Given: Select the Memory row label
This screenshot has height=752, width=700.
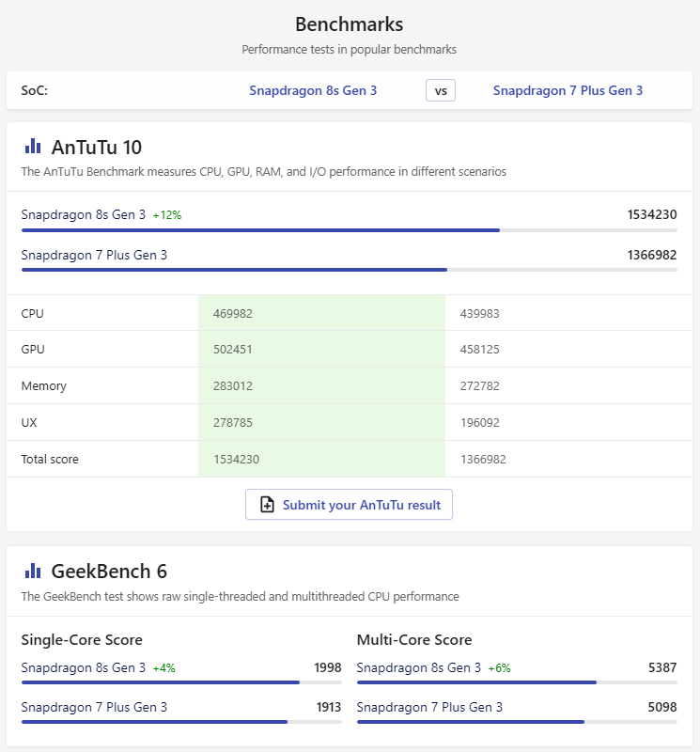Looking at the screenshot, I should pyautogui.click(x=43, y=386).
